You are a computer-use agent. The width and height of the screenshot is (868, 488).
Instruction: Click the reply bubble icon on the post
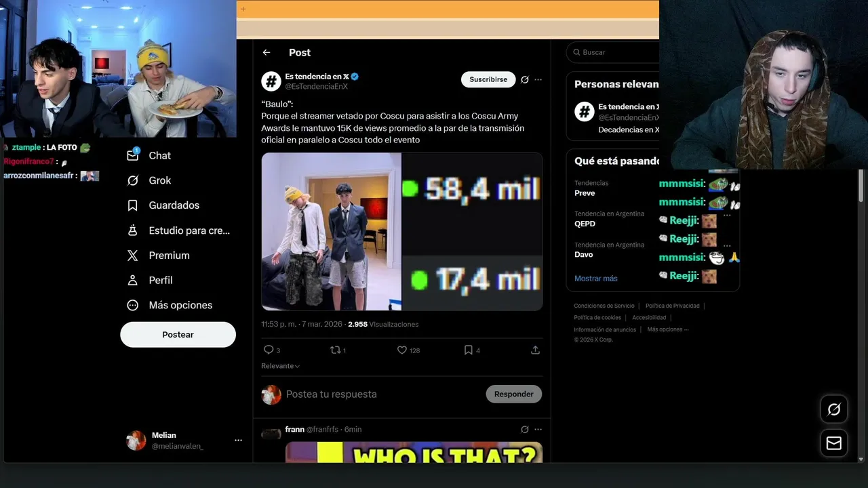269,350
